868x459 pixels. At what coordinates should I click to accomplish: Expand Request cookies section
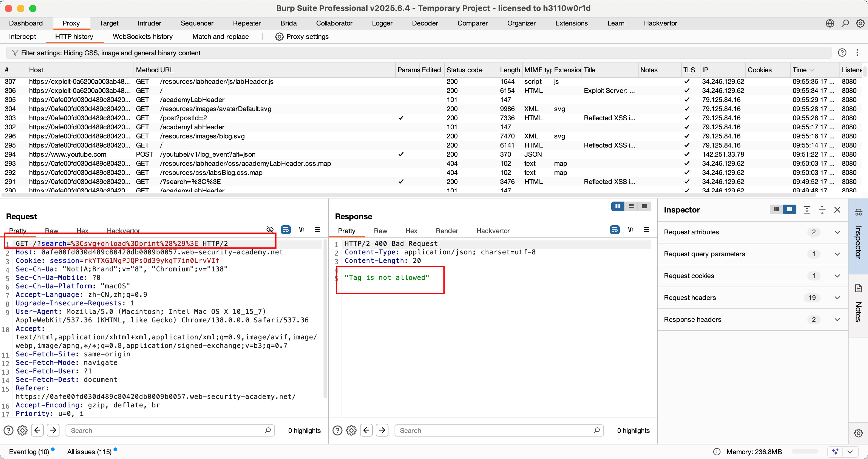(837, 276)
